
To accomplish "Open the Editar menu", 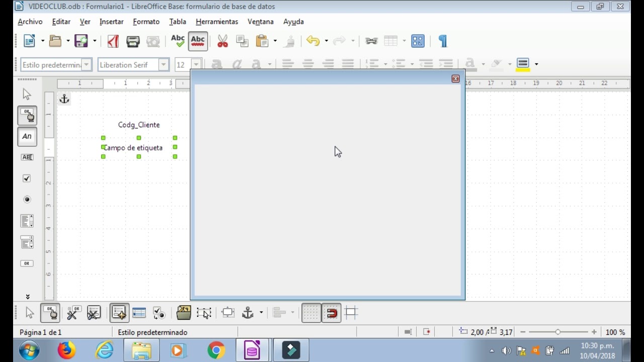I will click(61, 22).
